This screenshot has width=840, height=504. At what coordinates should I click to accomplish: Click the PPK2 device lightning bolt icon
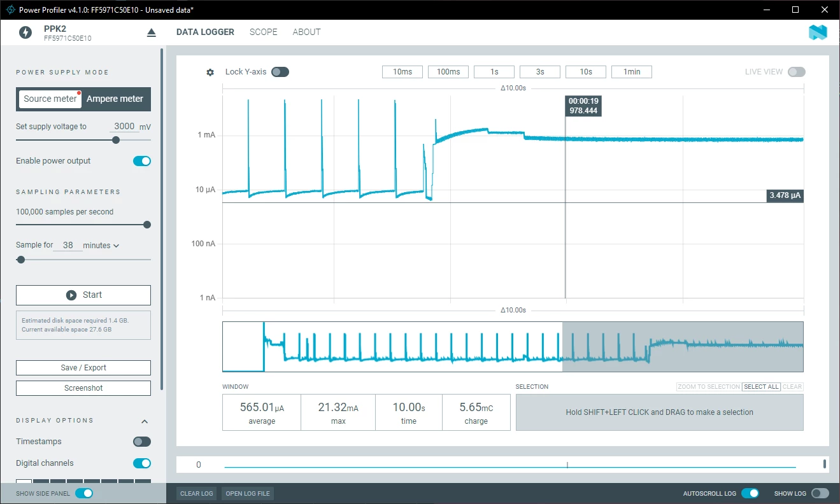click(x=25, y=32)
